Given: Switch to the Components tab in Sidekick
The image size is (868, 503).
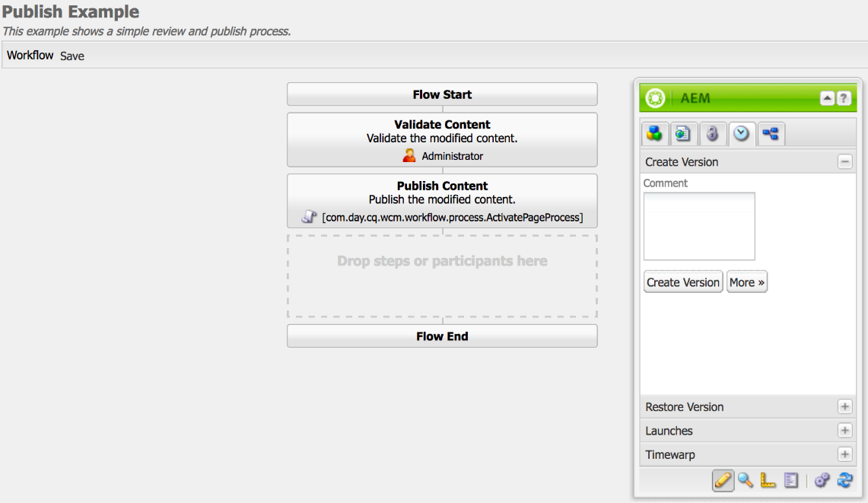Looking at the screenshot, I should click(654, 134).
